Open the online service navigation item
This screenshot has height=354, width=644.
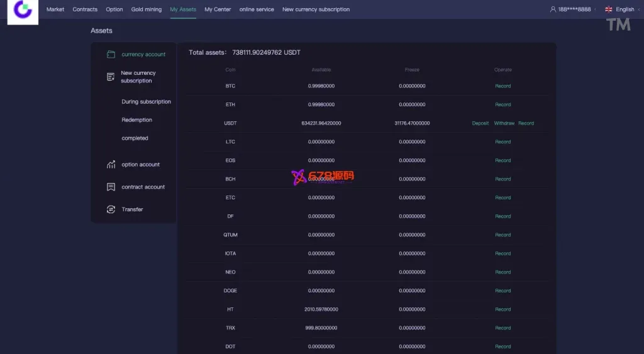256,9
